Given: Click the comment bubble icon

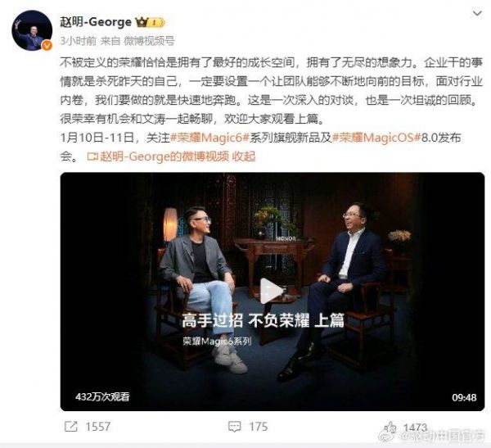Looking at the screenshot, I should 235,427.
